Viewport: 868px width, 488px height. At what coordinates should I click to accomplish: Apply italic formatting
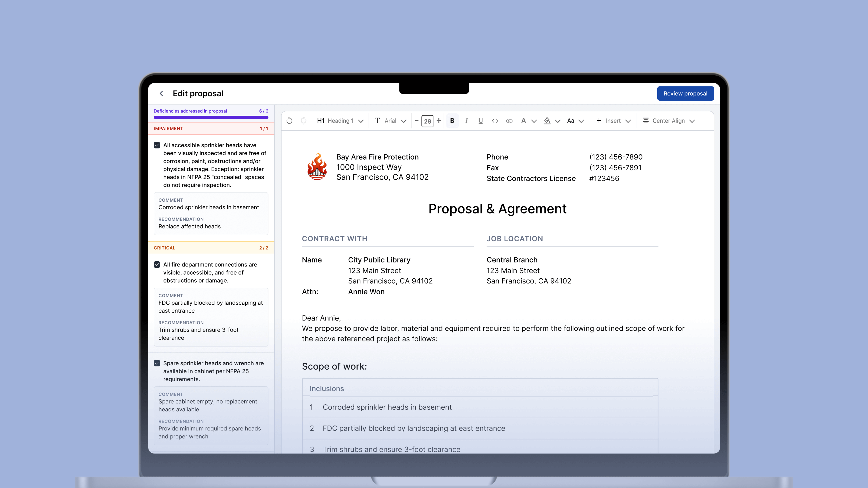pyautogui.click(x=466, y=121)
